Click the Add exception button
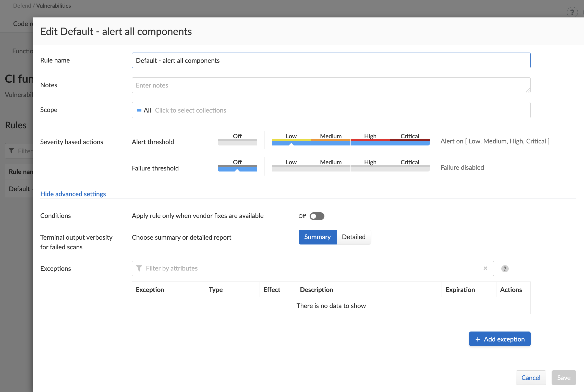The image size is (584, 392). (x=500, y=339)
